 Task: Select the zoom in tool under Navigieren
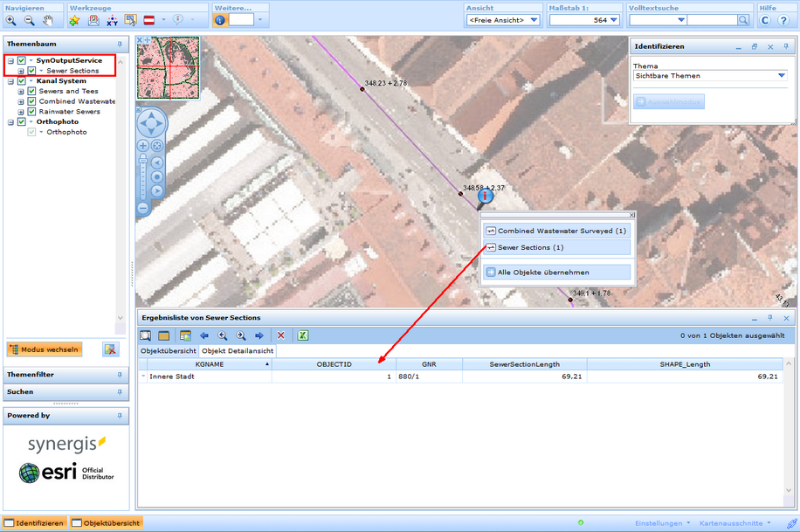[11, 20]
